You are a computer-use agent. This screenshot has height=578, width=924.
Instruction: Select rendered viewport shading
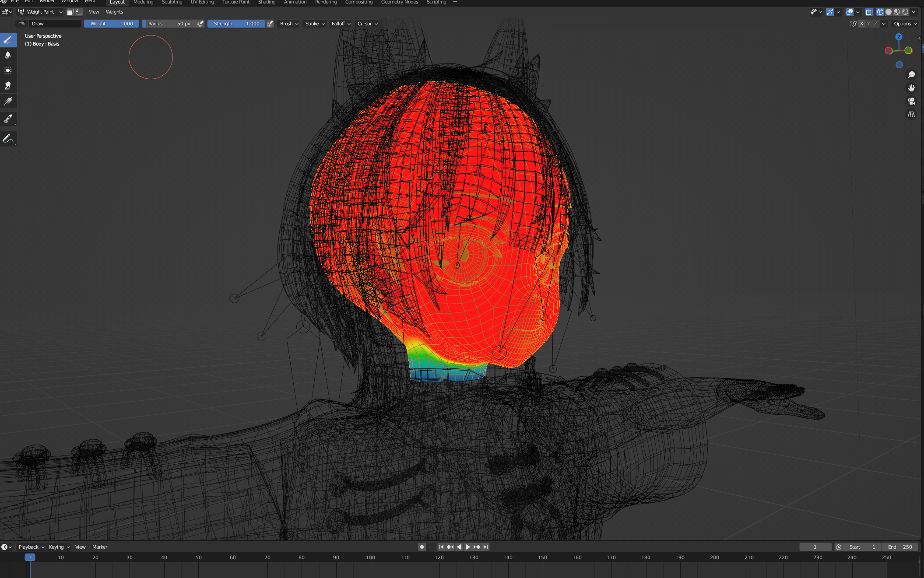[x=905, y=12]
